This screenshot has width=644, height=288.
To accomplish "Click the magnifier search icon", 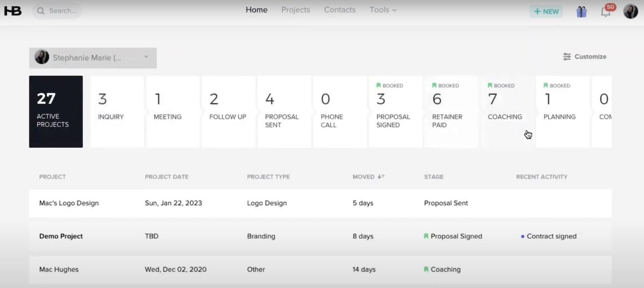I will coord(41,11).
